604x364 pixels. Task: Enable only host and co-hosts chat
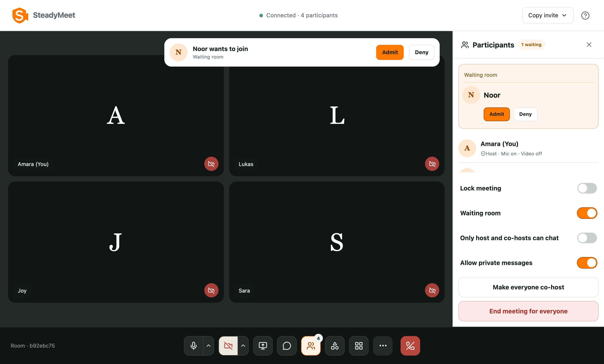click(587, 238)
